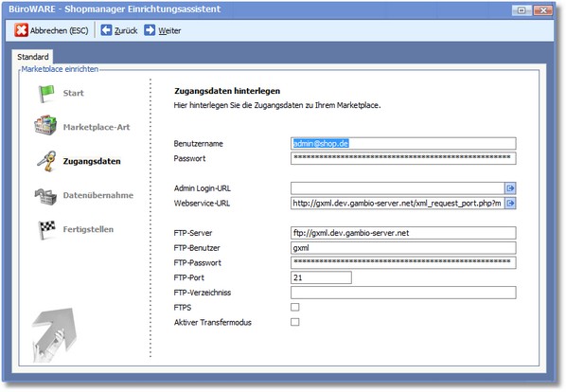566x392 pixels.
Task: Click the Fertigstellen checkered flag icon
Action: pyautogui.click(x=47, y=229)
